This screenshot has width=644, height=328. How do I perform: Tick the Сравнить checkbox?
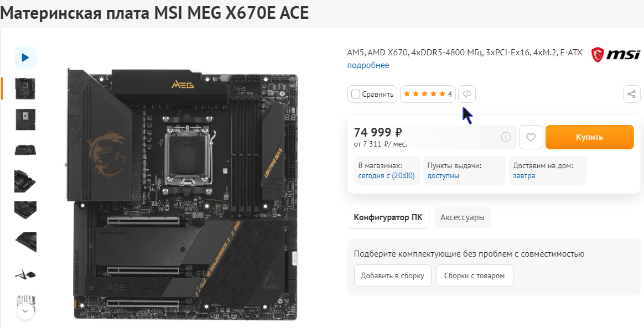pos(356,94)
